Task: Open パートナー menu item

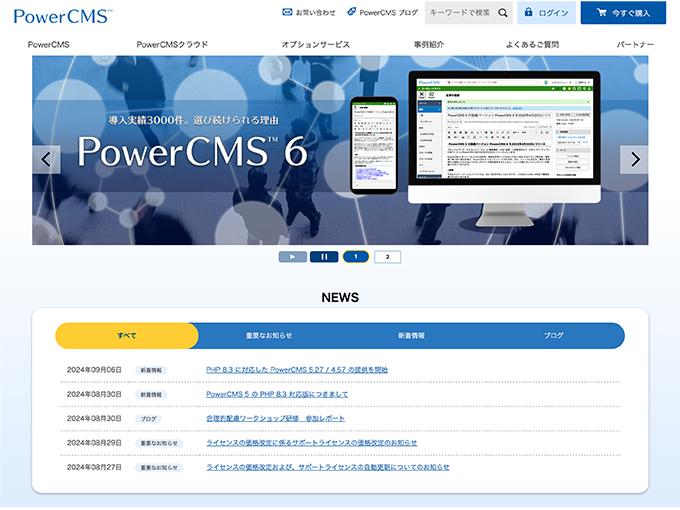Action: point(635,44)
